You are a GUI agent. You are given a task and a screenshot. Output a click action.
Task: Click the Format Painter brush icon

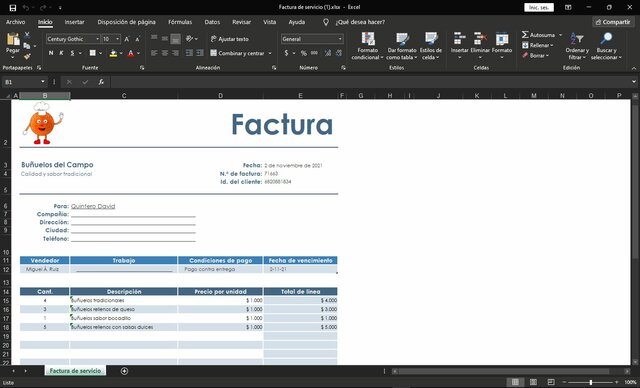click(x=27, y=56)
